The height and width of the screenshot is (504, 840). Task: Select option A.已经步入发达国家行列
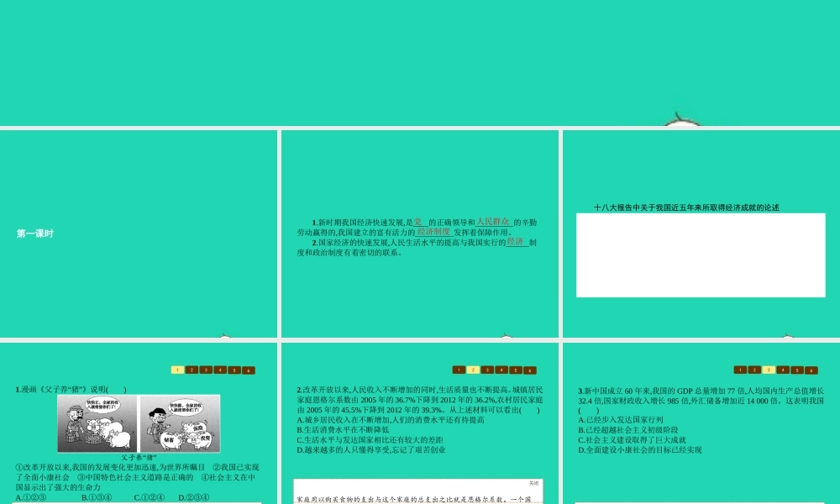click(621, 420)
